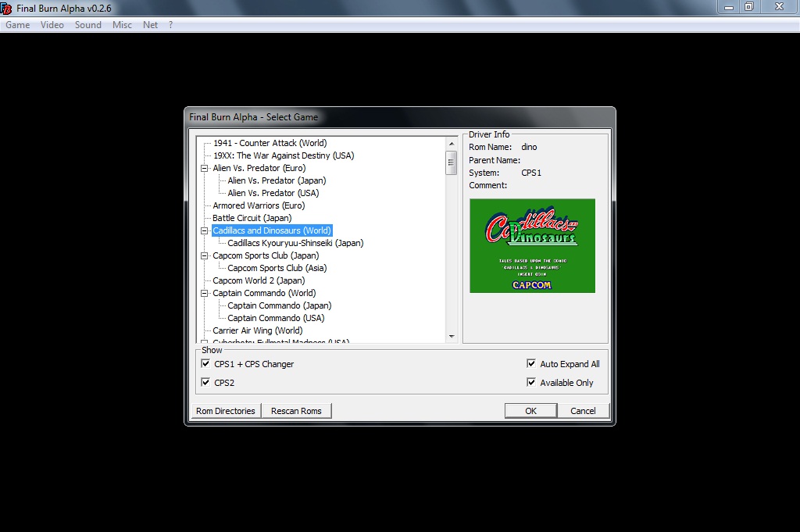
Task: Select Capcom World 2 (Japan)
Action: 259,280
